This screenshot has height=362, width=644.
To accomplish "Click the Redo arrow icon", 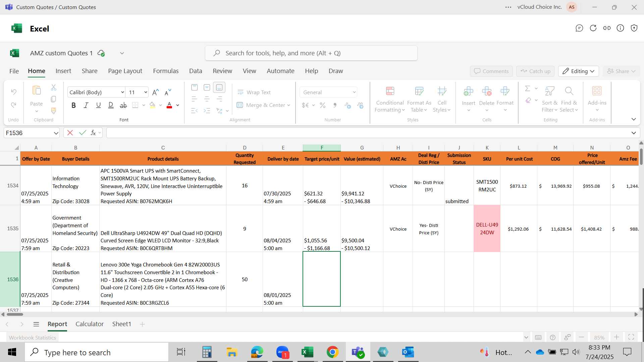I will (14, 105).
